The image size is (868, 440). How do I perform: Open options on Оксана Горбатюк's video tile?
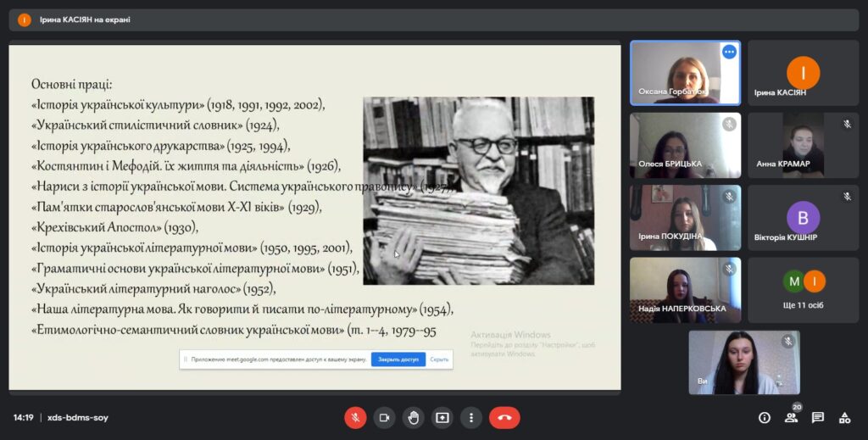(x=729, y=52)
